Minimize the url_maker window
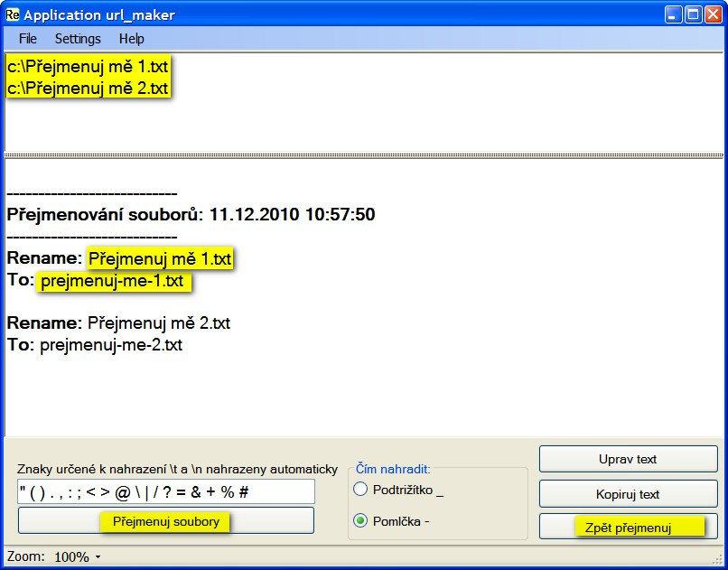This screenshot has width=728, height=570. (673, 14)
